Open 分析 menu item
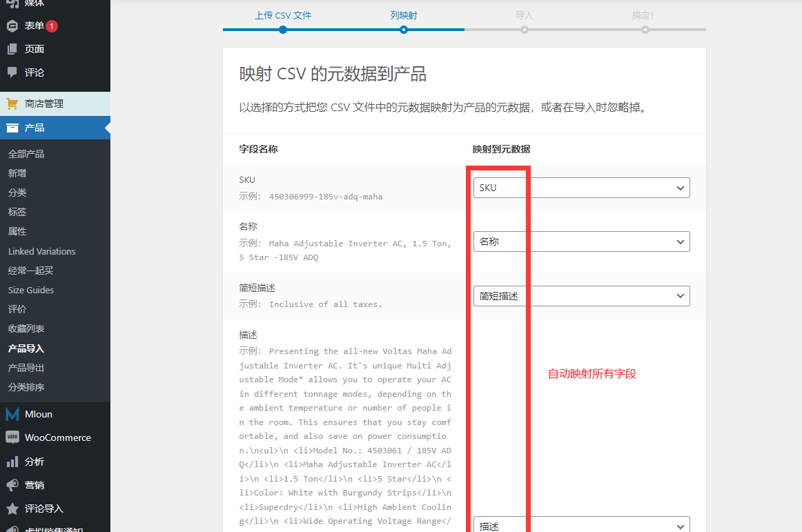The height and width of the screenshot is (532, 802). [55, 462]
